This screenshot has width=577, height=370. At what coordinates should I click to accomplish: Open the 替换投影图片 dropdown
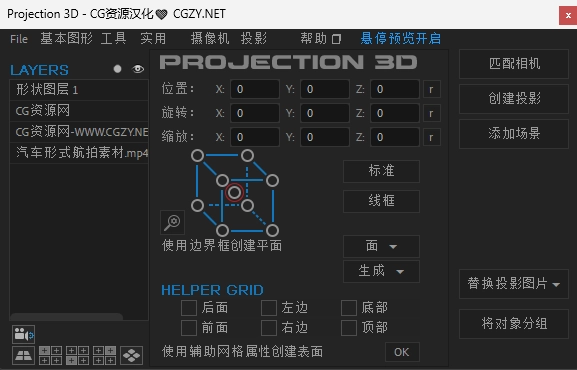tap(514, 284)
